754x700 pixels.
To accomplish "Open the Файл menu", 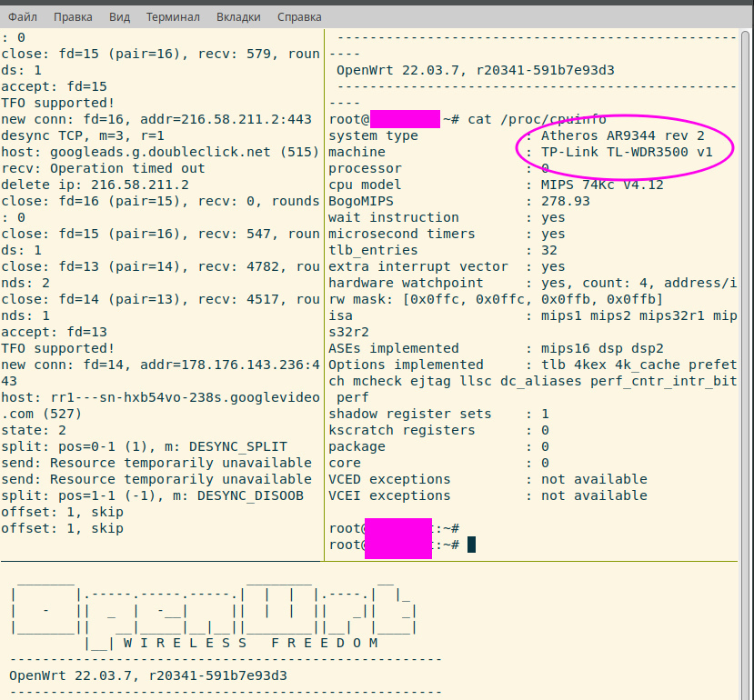I will coord(23,17).
